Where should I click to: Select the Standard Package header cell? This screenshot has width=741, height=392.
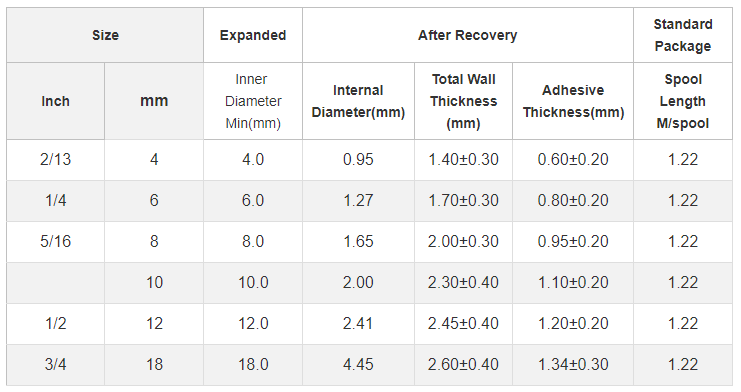pos(683,35)
